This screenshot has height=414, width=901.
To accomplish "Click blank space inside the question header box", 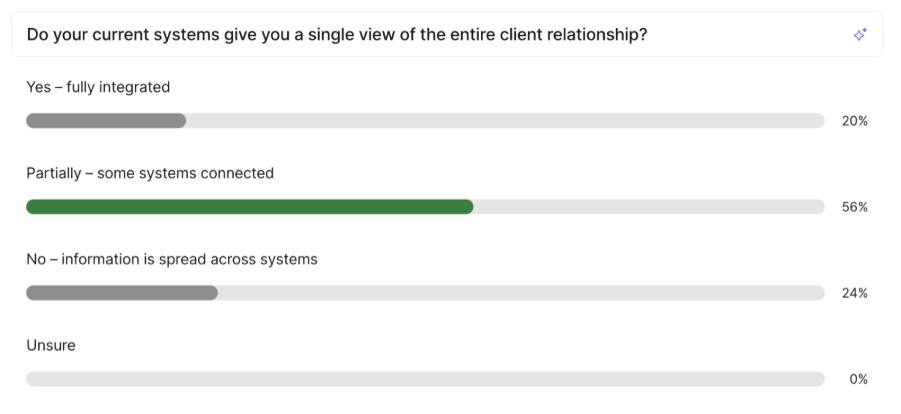I will coord(750,35).
